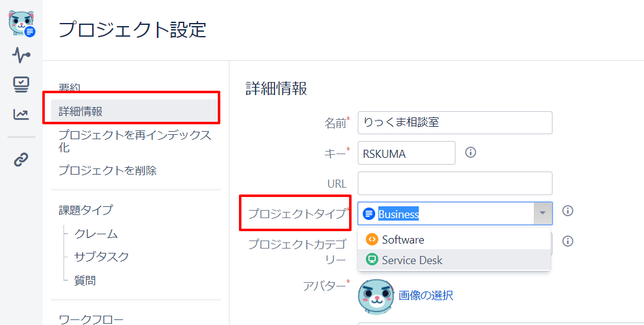Open the monitor checklist icon in sidebar
This screenshot has width=644, height=325.
pos(21,85)
